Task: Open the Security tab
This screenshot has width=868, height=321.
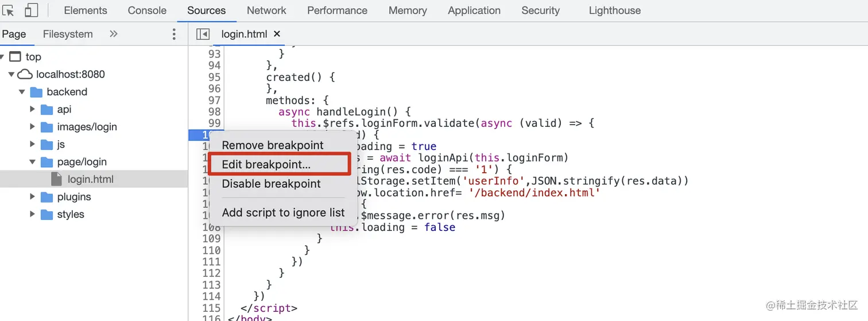Action: coord(540,10)
